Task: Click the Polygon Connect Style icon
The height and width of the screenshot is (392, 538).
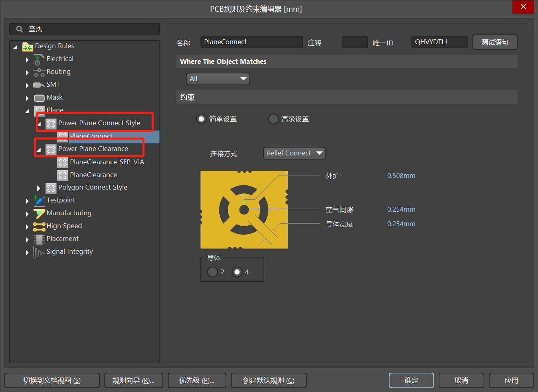Action: coord(51,188)
